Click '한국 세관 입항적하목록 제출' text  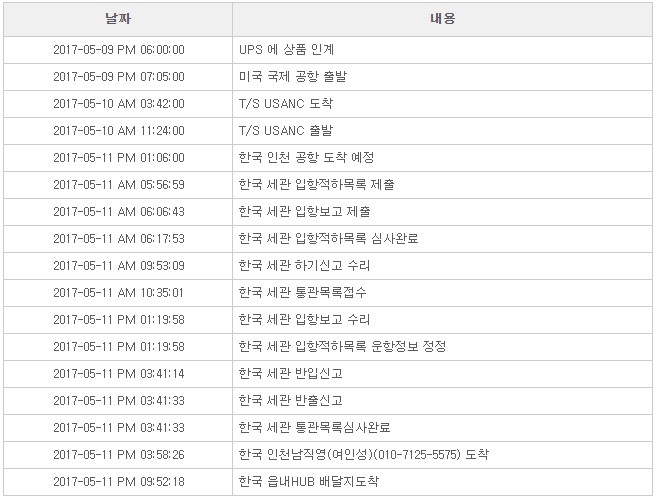click(317, 184)
